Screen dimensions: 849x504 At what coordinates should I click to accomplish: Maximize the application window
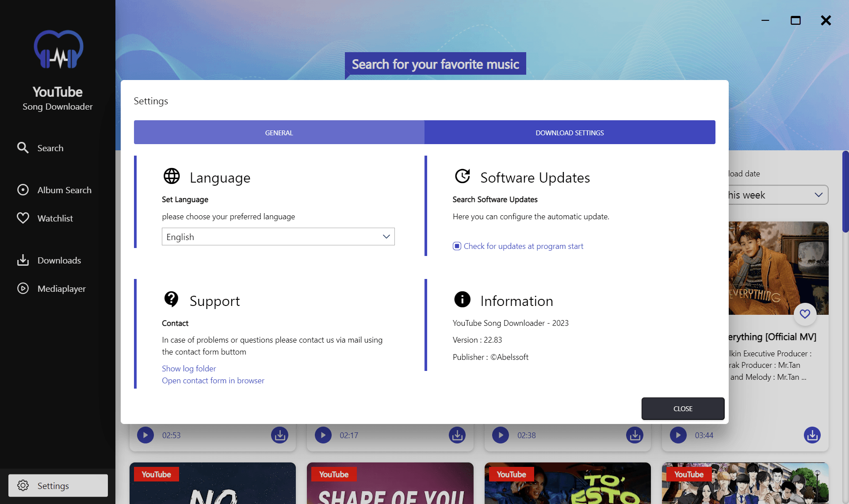[x=795, y=20]
